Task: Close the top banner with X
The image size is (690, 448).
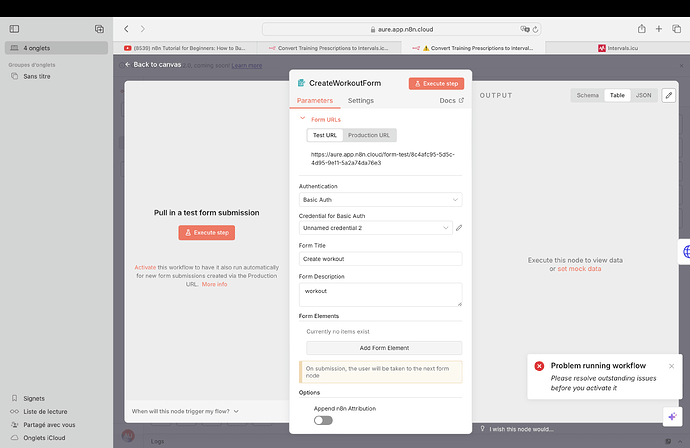Action: coord(681,66)
